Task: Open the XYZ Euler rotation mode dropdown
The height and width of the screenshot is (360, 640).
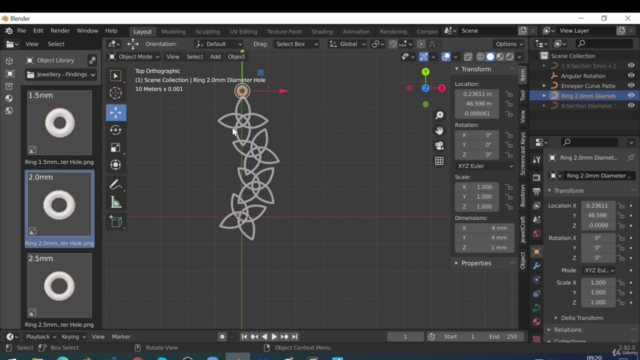Action: pyautogui.click(x=484, y=166)
